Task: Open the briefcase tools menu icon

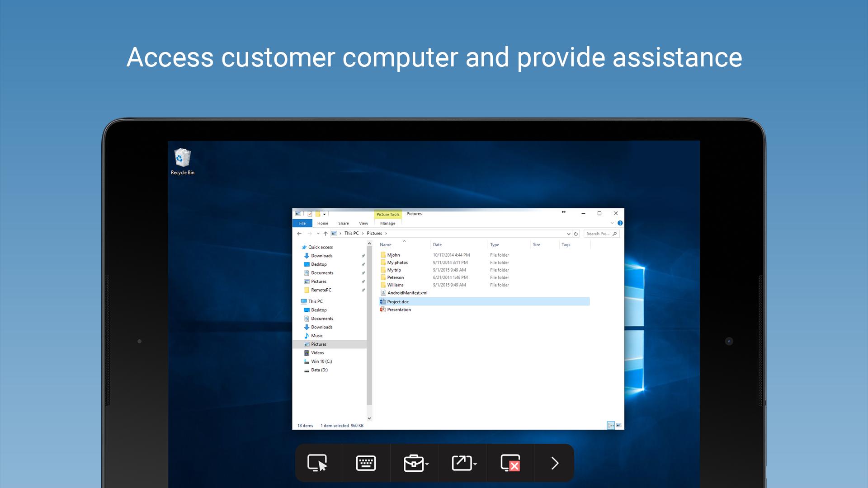Action: pos(416,463)
